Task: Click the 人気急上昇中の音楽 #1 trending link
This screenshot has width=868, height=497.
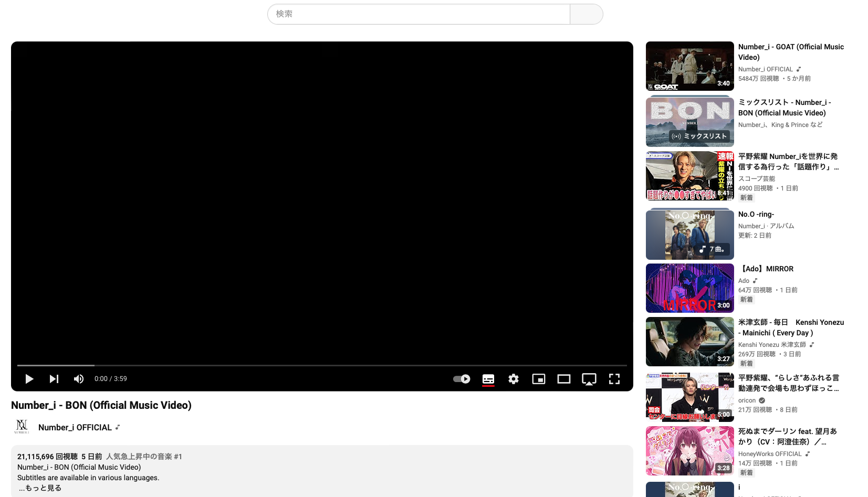Action: click(144, 457)
